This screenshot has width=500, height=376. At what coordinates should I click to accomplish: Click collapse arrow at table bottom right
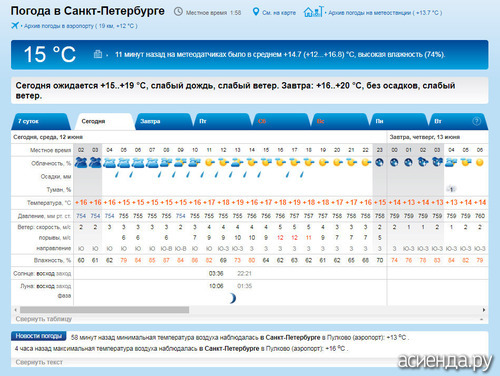click(482, 319)
